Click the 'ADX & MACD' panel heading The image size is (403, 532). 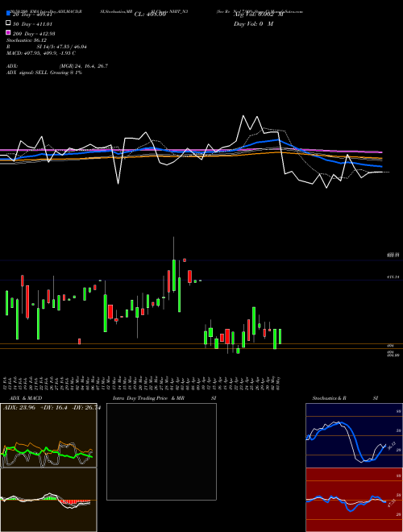26,398
